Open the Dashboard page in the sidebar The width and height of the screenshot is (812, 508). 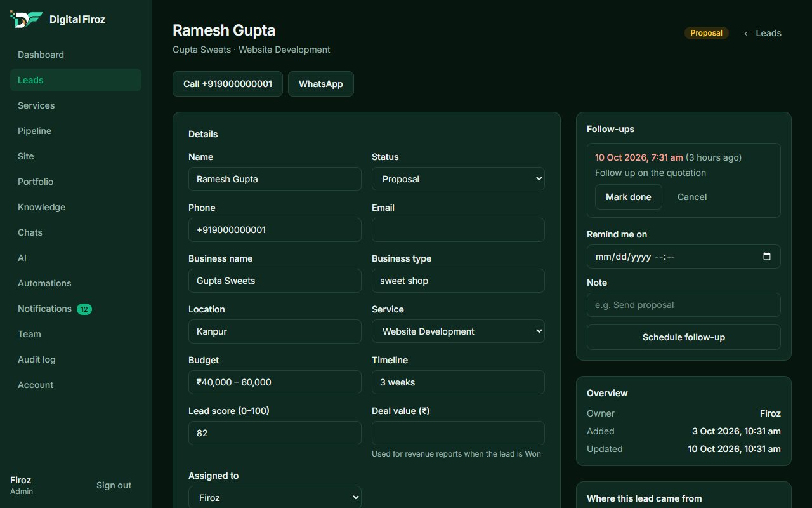point(75,55)
